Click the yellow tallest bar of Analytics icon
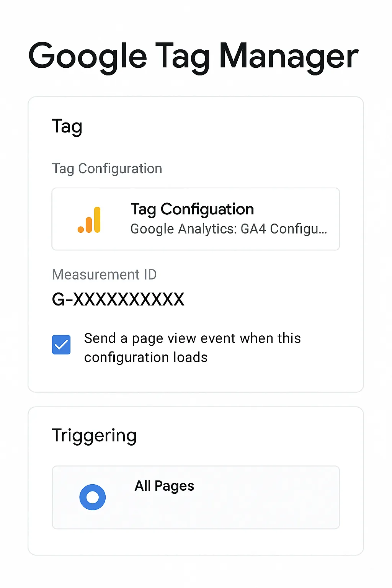 pos(97,220)
